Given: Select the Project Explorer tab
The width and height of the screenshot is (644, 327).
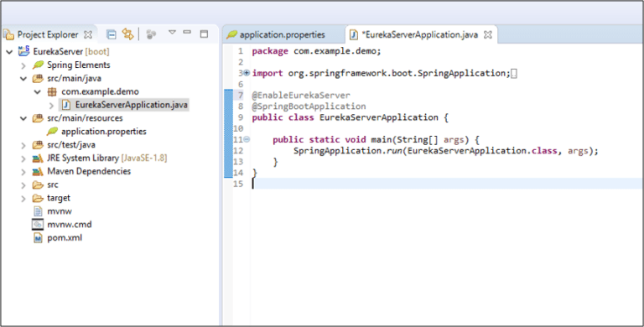Looking at the screenshot, I should coord(48,35).
